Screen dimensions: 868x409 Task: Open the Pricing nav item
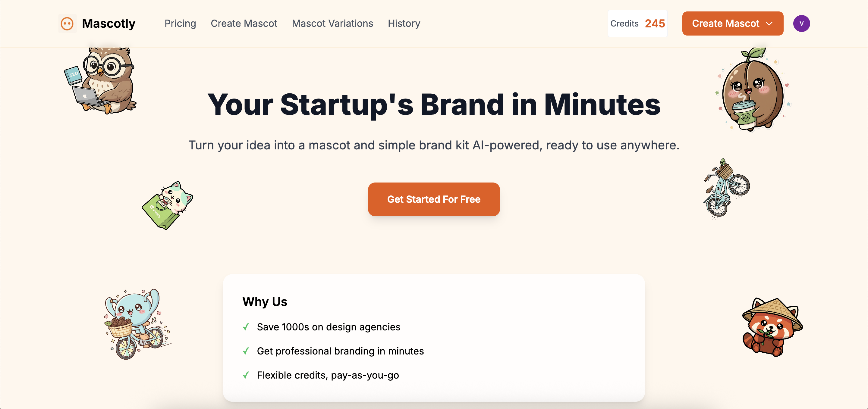(x=180, y=23)
